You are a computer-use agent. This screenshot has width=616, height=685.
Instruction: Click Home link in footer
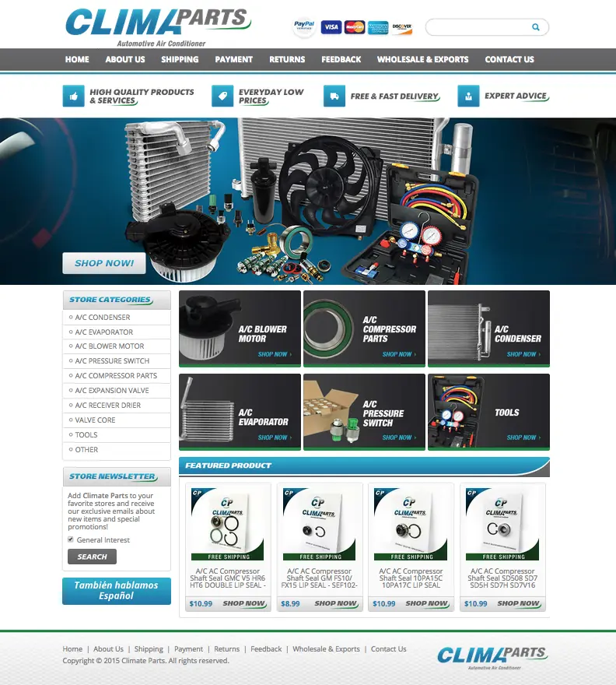(x=72, y=649)
